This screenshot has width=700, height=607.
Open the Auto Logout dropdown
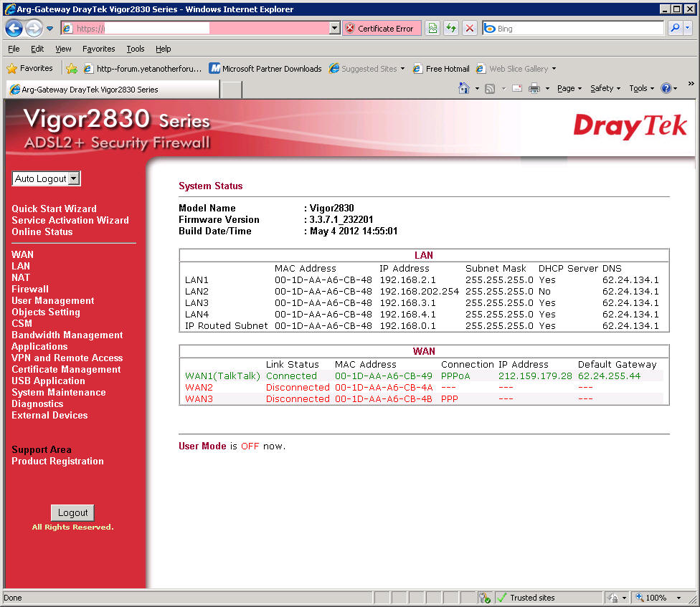[46, 178]
